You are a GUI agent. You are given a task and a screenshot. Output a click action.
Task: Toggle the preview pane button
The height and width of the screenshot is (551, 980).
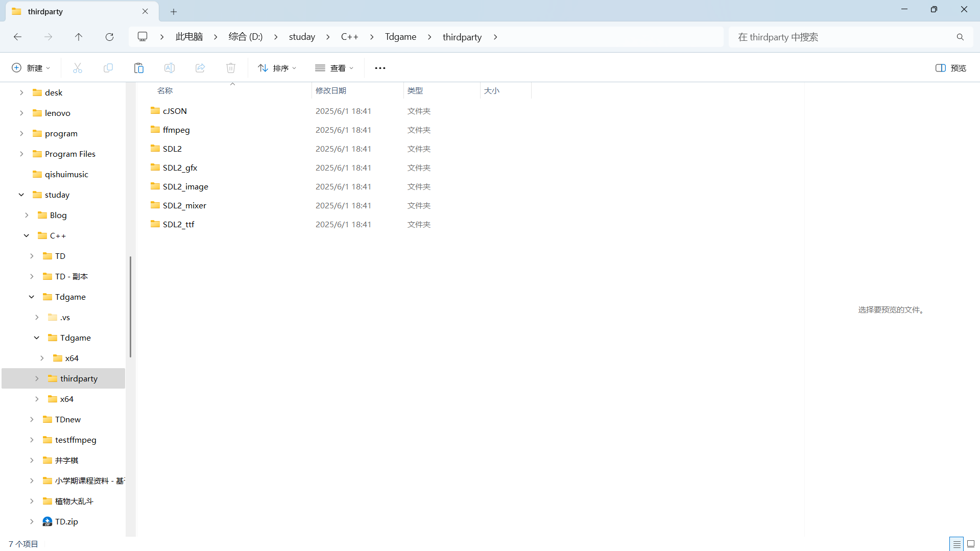[950, 68]
